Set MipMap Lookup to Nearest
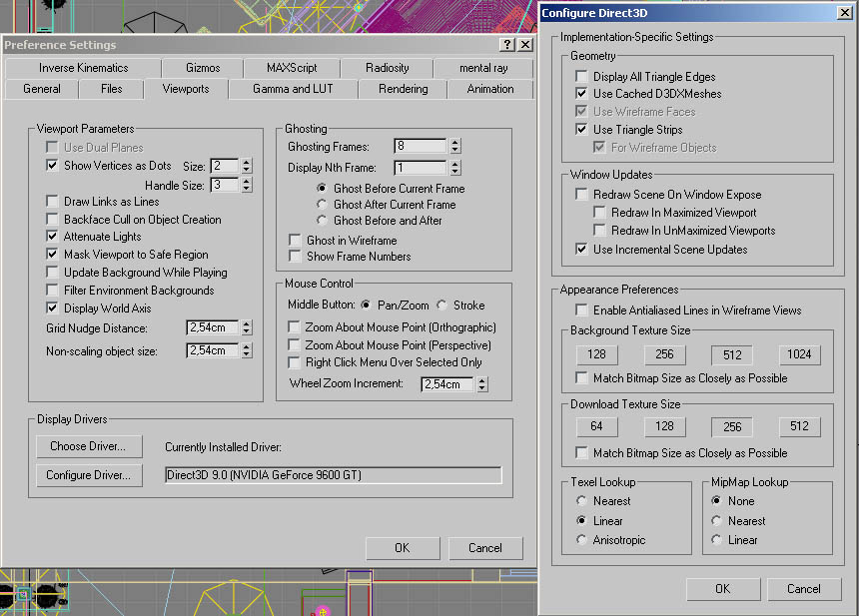The width and height of the screenshot is (859, 616). coord(716,521)
